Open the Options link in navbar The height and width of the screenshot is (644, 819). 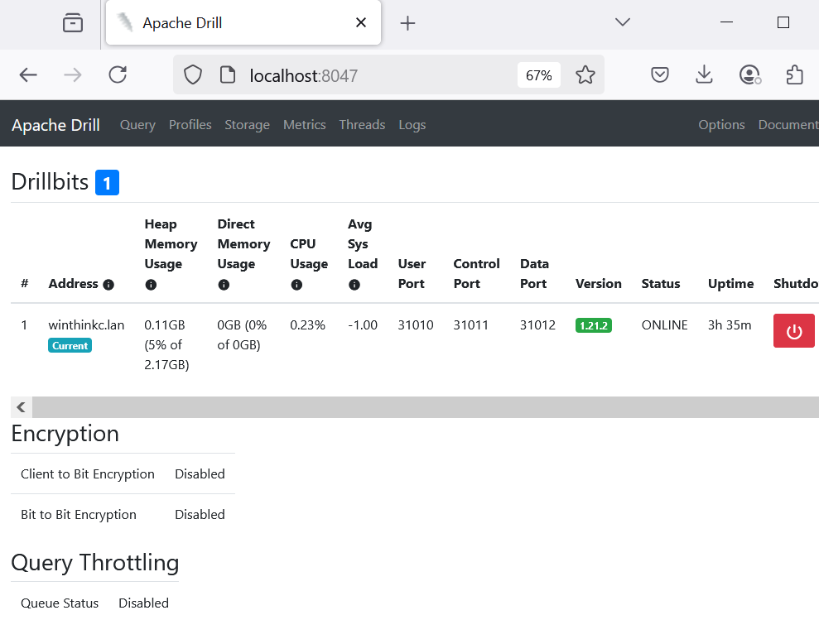tap(721, 125)
